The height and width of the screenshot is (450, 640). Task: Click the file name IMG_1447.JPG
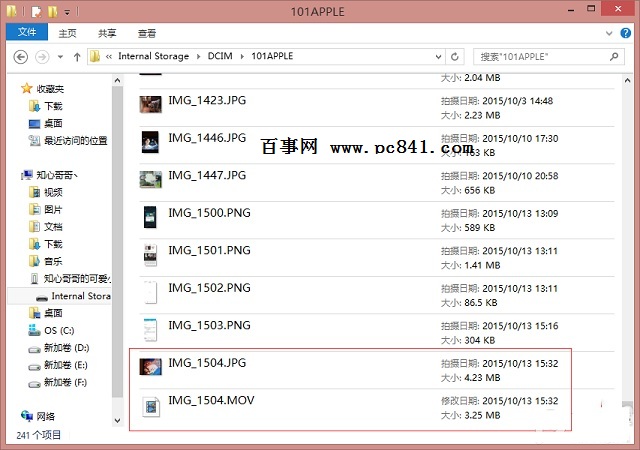pos(207,176)
